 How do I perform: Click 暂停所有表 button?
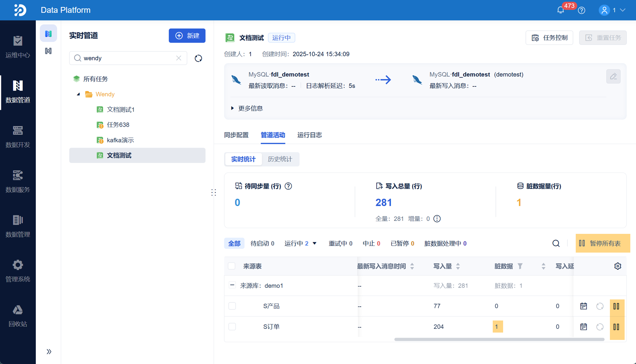(x=603, y=243)
